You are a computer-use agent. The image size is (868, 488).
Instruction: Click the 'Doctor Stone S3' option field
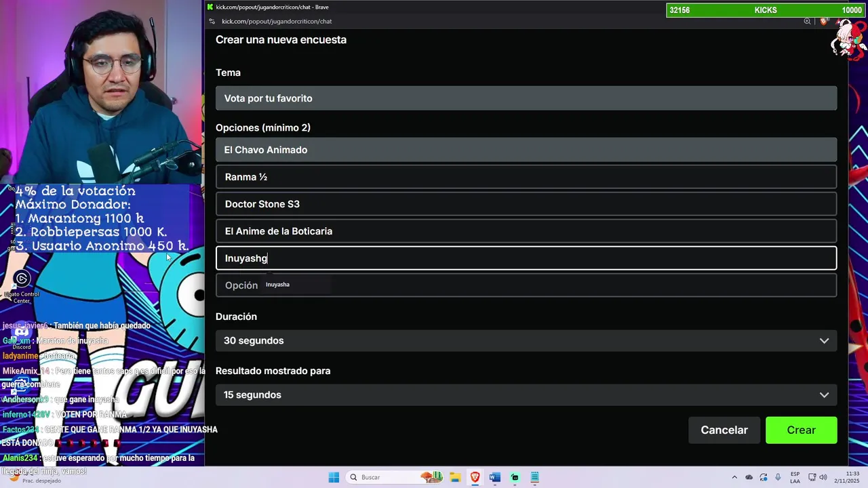[526, 204]
